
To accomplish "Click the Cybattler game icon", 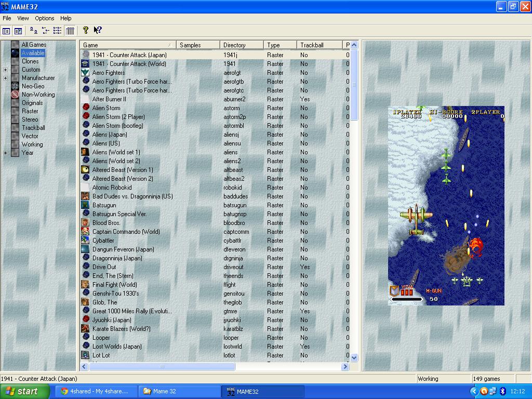I will [85, 240].
